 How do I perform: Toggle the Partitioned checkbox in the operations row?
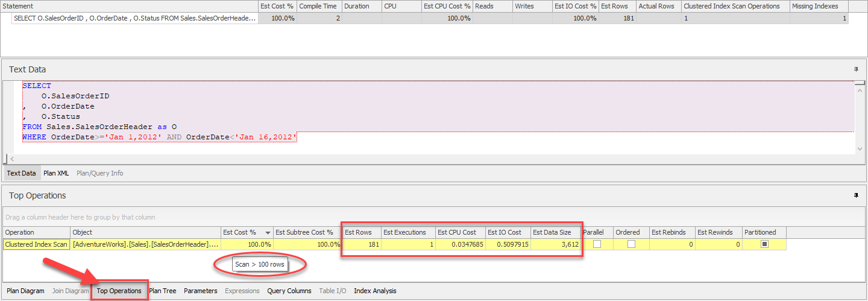pos(764,244)
